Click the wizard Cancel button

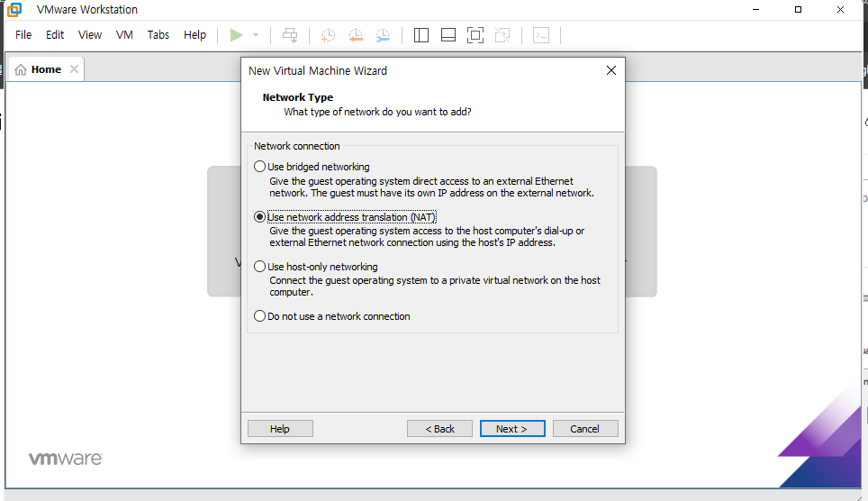[585, 428]
